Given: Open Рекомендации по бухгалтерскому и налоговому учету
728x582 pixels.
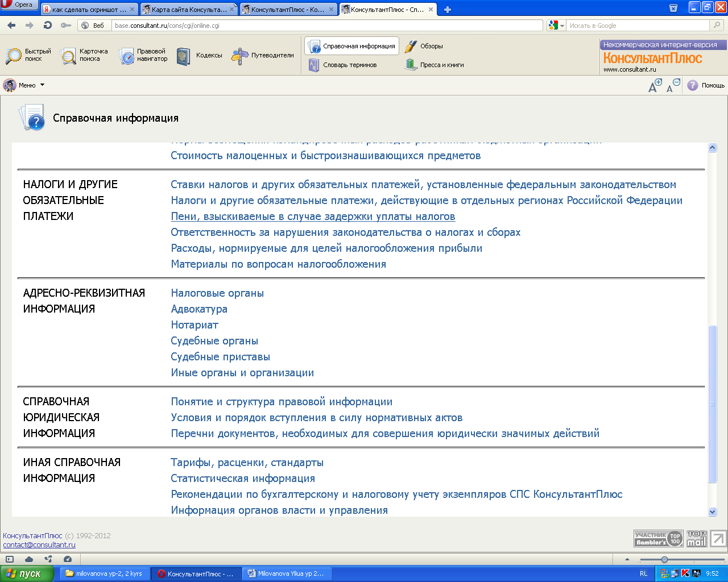Looking at the screenshot, I should pos(397,494).
